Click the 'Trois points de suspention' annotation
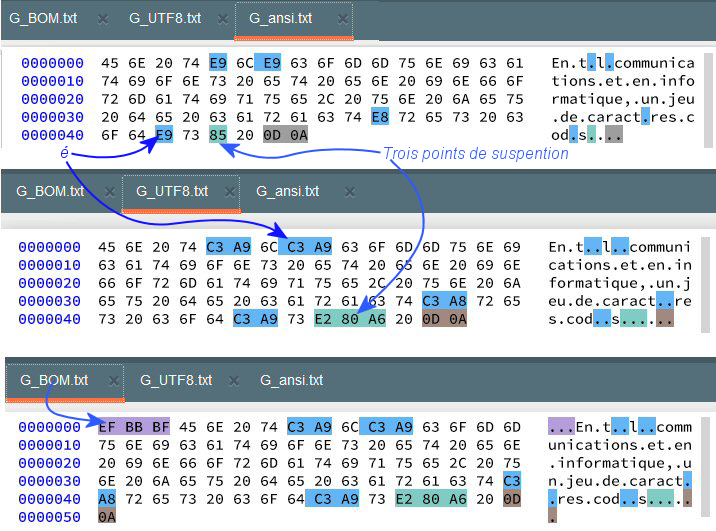 (476, 154)
